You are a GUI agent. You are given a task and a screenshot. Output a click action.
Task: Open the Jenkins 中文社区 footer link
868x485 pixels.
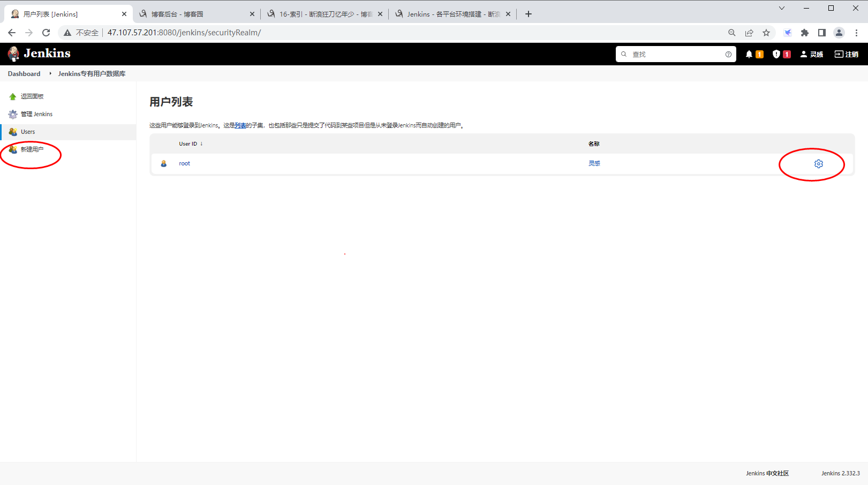click(767, 473)
